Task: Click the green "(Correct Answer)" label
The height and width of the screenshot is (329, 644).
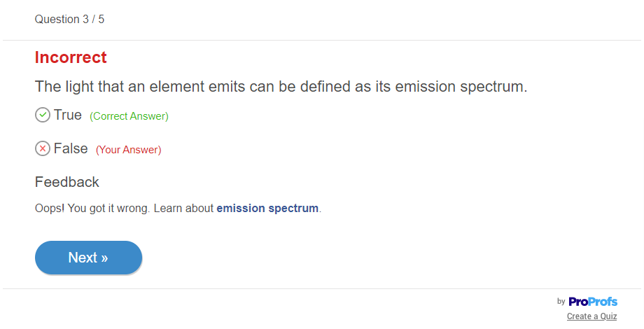Action: (129, 116)
